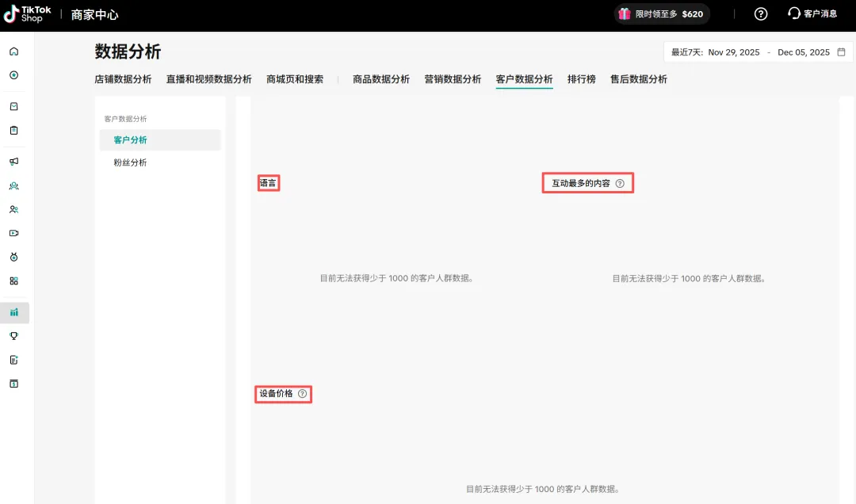Click the info icon beside 设备价格
Viewport: 856px width, 504px height.
click(x=302, y=394)
